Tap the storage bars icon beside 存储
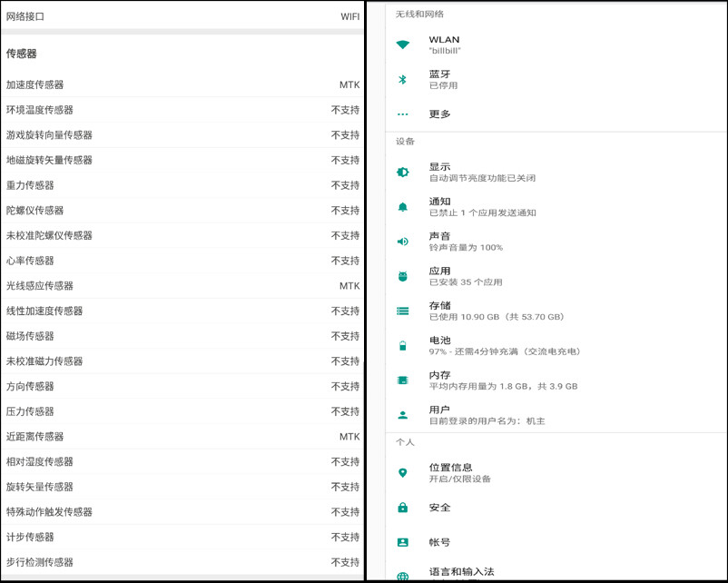The width and height of the screenshot is (728, 583). click(x=402, y=311)
